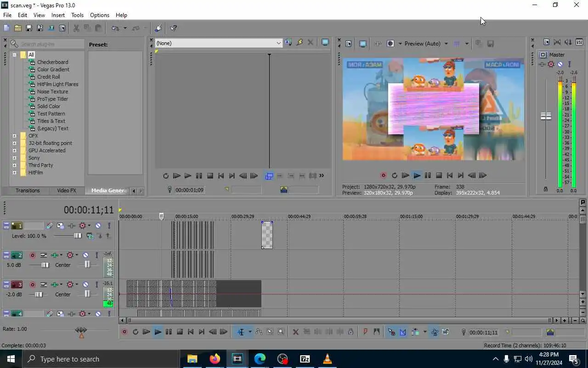Click track 2 volume fader

(x=45, y=265)
